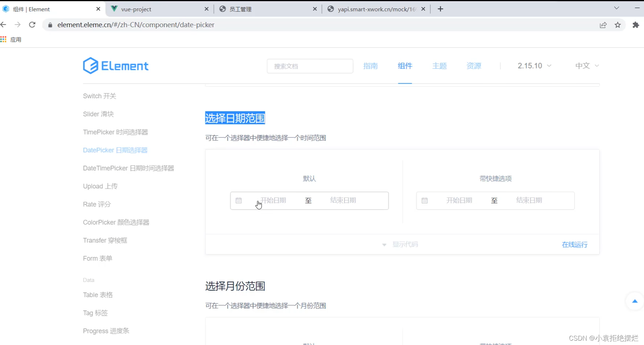
Task: Close the yapi.smart-xwork.cn tab
Action: (423, 9)
